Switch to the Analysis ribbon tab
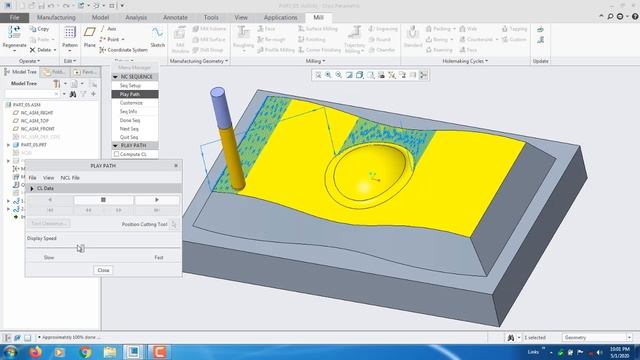This screenshot has height=360, width=640. (x=136, y=18)
